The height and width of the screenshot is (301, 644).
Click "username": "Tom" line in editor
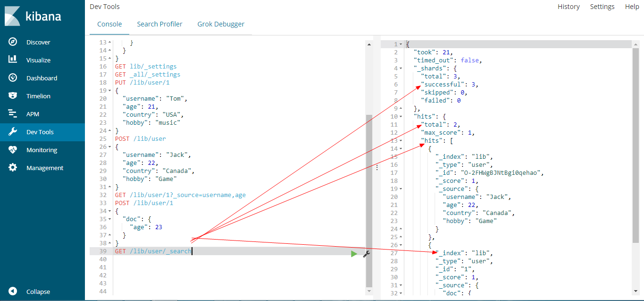(155, 98)
